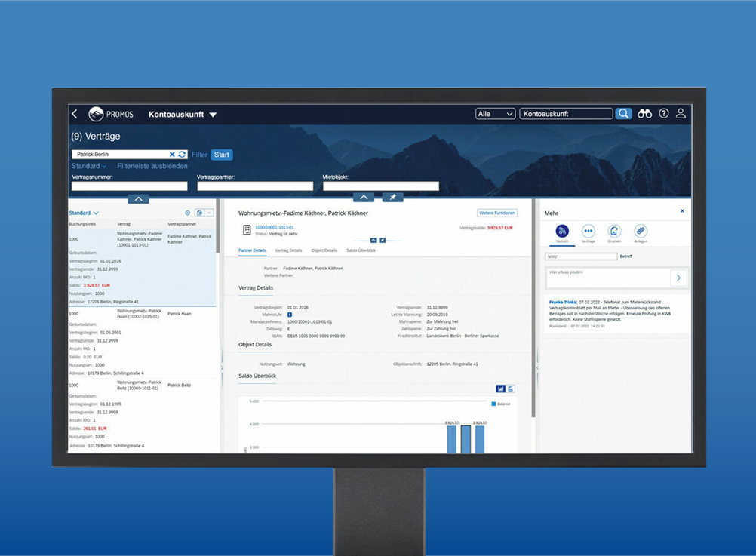
Task: Expand the Kontoauskunft title dropdown arrow
Action: 213,115
